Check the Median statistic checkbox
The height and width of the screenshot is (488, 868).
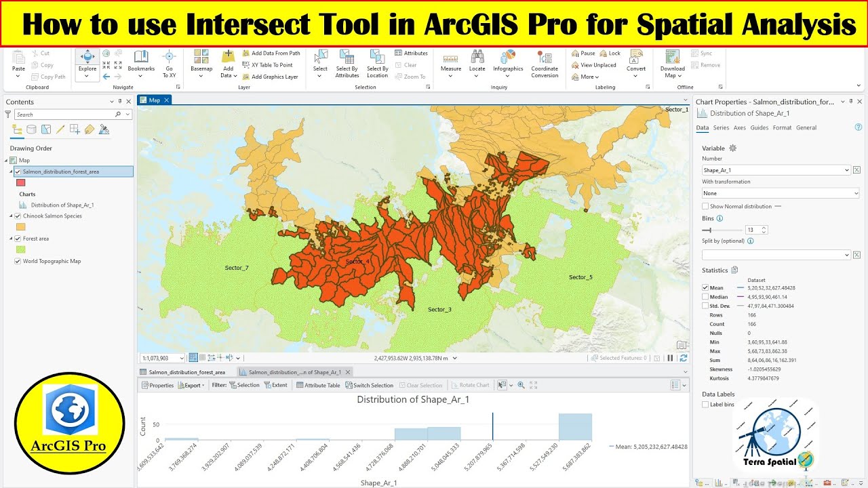pyautogui.click(x=705, y=296)
